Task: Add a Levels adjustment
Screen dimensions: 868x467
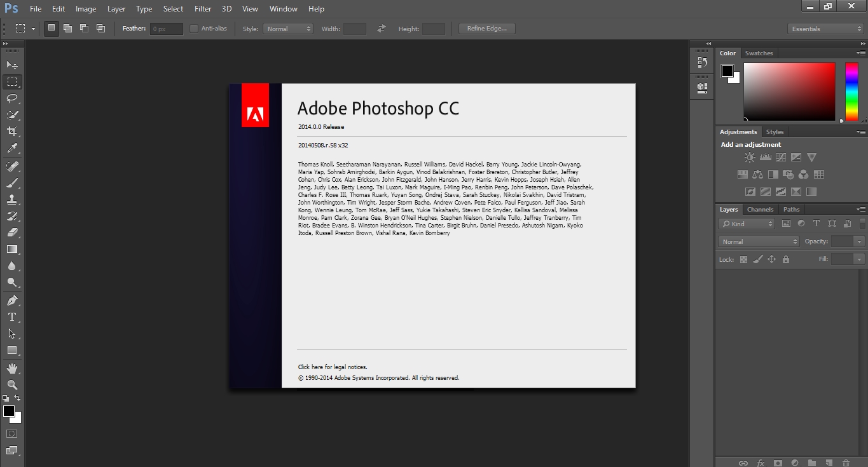Action: tap(766, 158)
